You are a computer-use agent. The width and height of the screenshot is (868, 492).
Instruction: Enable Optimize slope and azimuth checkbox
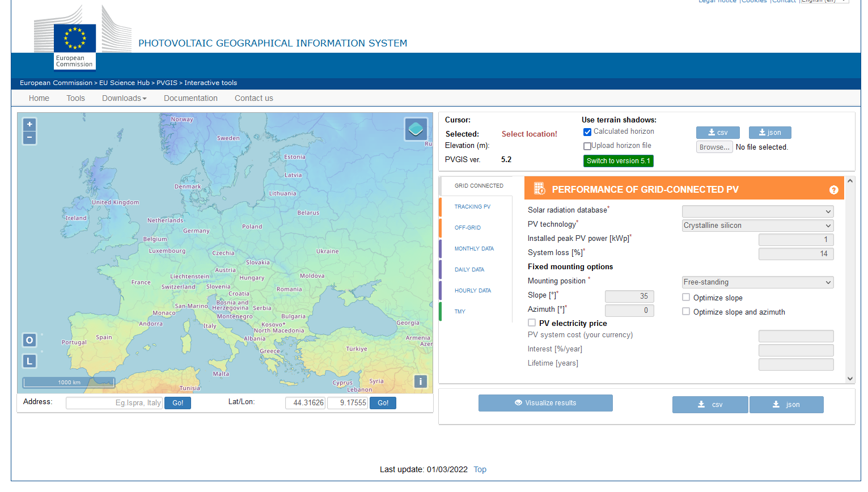click(686, 311)
